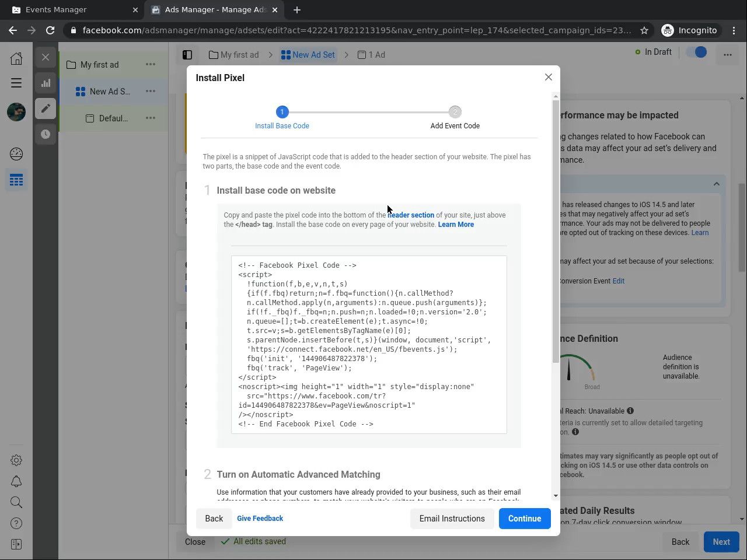Open the Facebook home icon in sidebar
Image resolution: width=747 pixels, height=560 pixels.
click(16, 58)
